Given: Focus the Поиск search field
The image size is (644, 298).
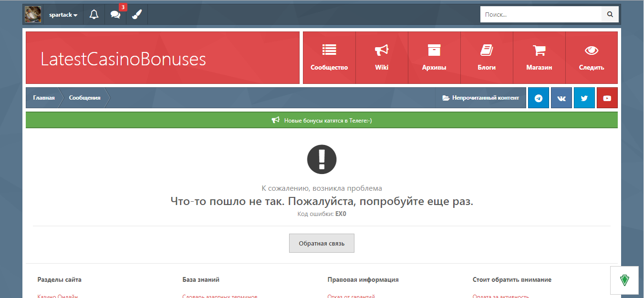Looking at the screenshot, I should pos(540,15).
